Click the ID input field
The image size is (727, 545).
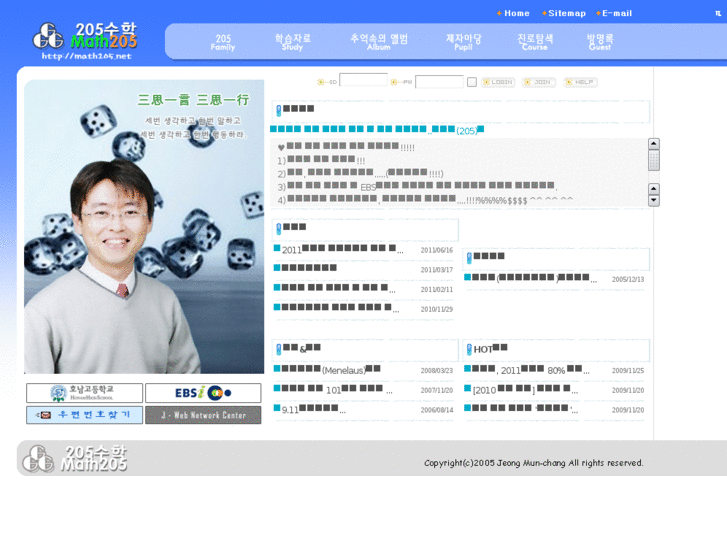(363, 81)
